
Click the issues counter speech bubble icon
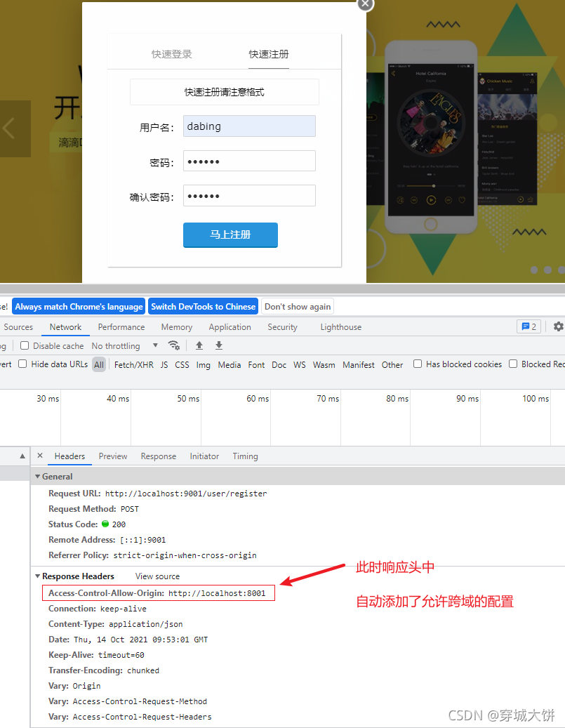(x=525, y=327)
